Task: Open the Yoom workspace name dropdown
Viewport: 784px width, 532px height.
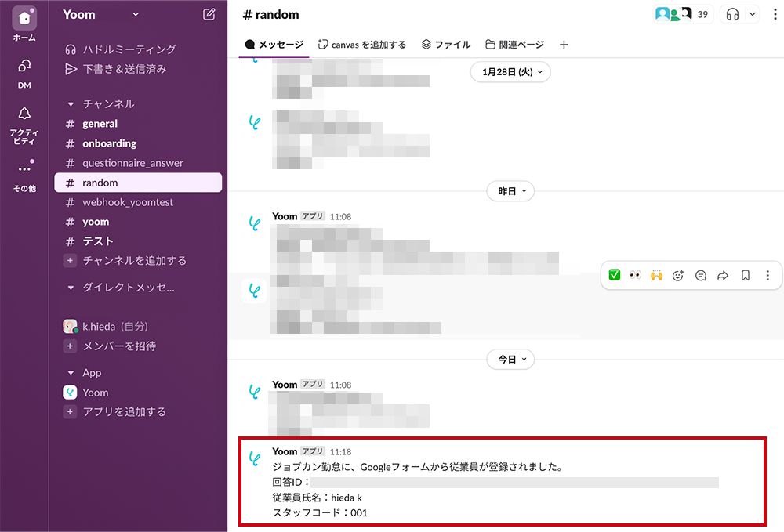Action: click(101, 14)
